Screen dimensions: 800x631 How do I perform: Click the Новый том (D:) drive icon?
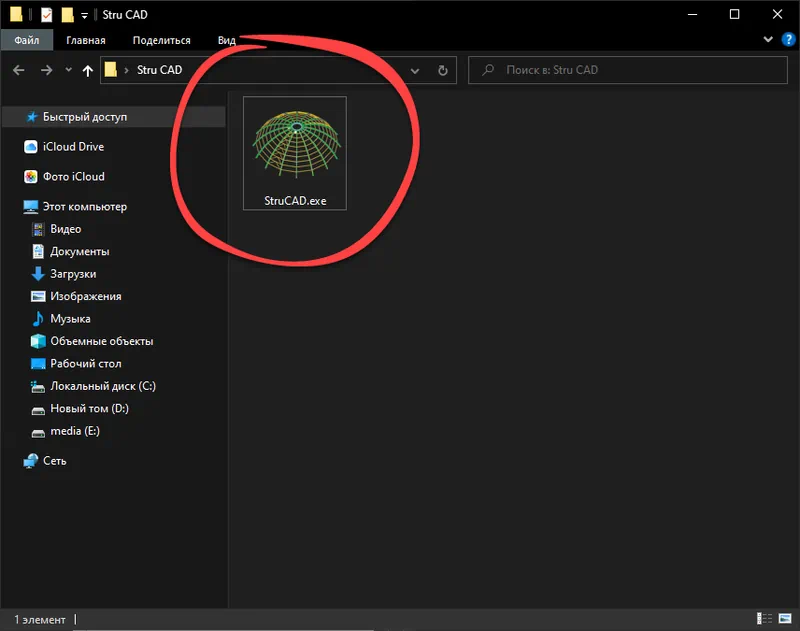pos(38,410)
